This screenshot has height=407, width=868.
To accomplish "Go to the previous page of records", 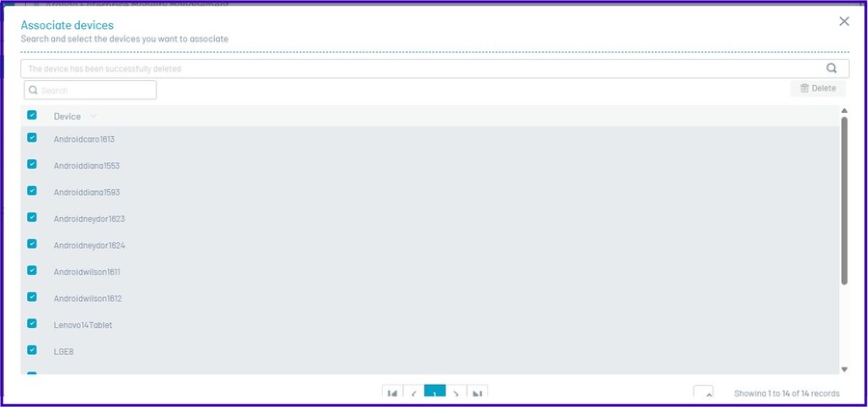I will [x=414, y=394].
